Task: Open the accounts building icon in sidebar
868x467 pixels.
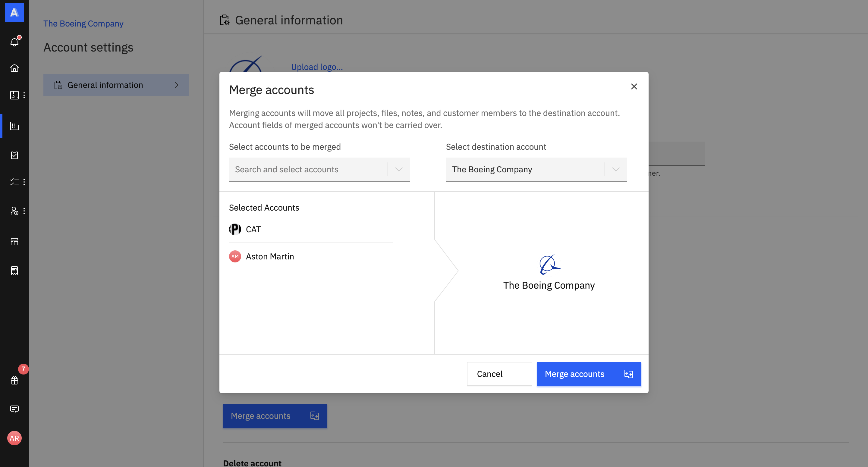Action: click(14, 126)
